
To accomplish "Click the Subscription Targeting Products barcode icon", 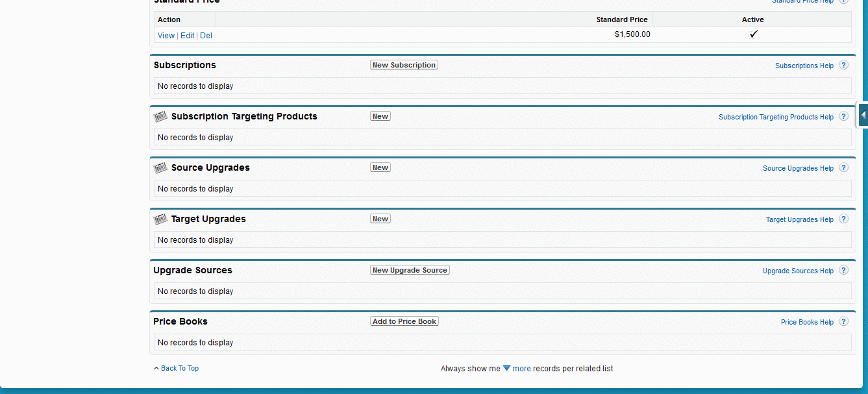I will pos(160,117).
